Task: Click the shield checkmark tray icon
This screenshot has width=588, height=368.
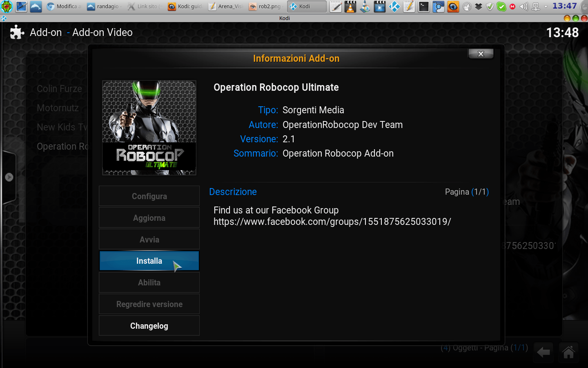Action: point(490,7)
